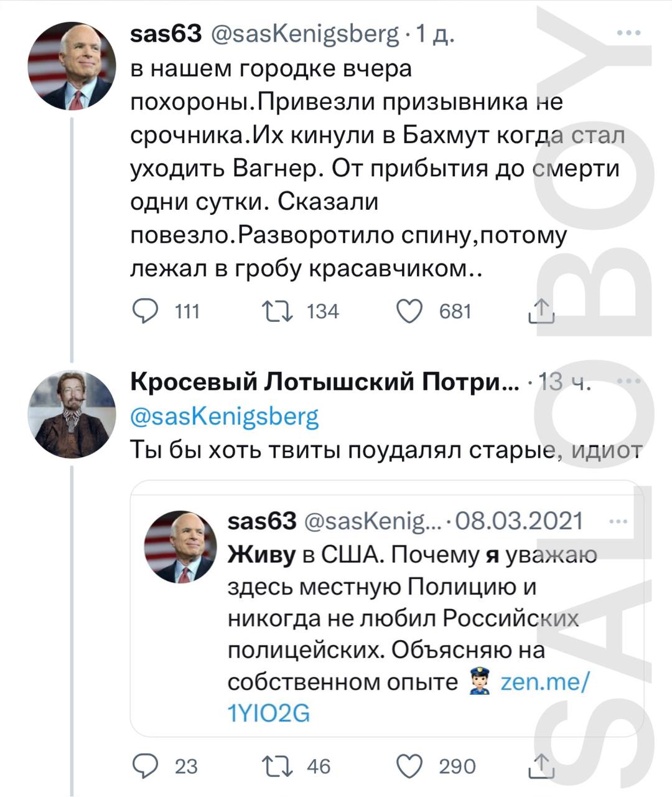Like the top tweet with 681 likes

click(410, 311)
